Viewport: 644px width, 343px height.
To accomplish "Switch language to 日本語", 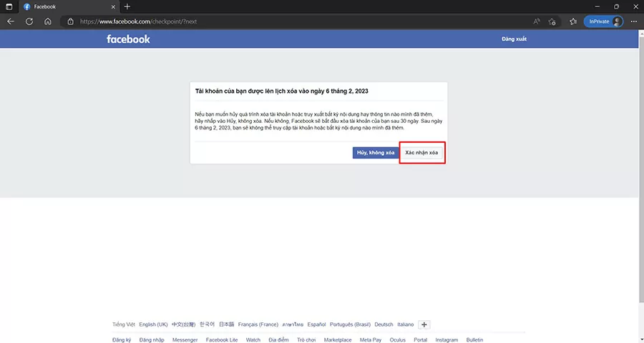I will 226,324.
